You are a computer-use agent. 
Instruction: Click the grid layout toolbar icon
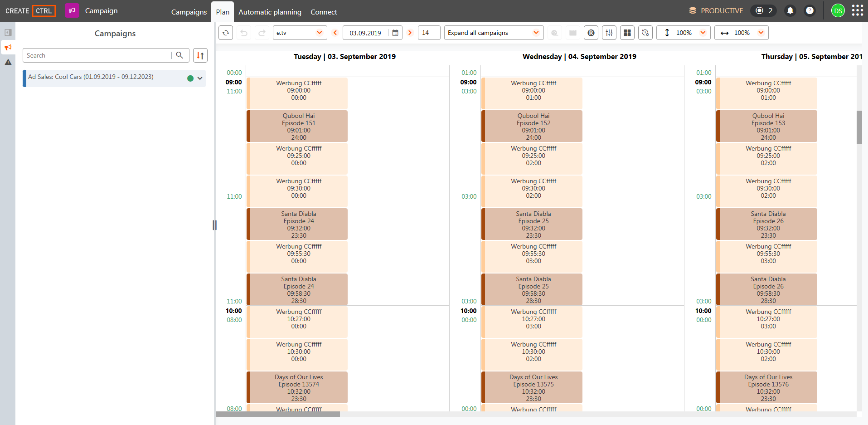[627, 33]
